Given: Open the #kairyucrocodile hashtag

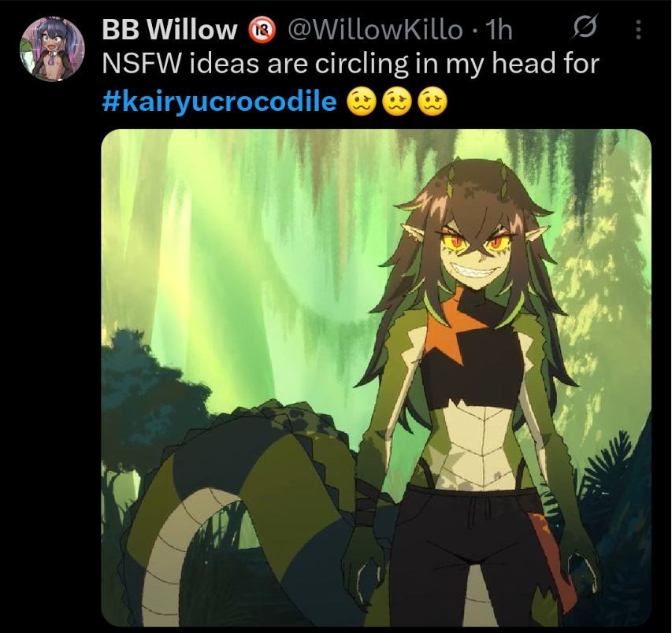Looking at the screenshot, I should [x=220, y=102].
